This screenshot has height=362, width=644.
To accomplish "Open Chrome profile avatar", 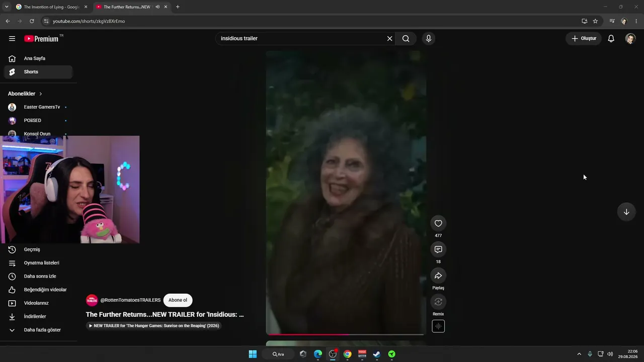I will (624, 21).
